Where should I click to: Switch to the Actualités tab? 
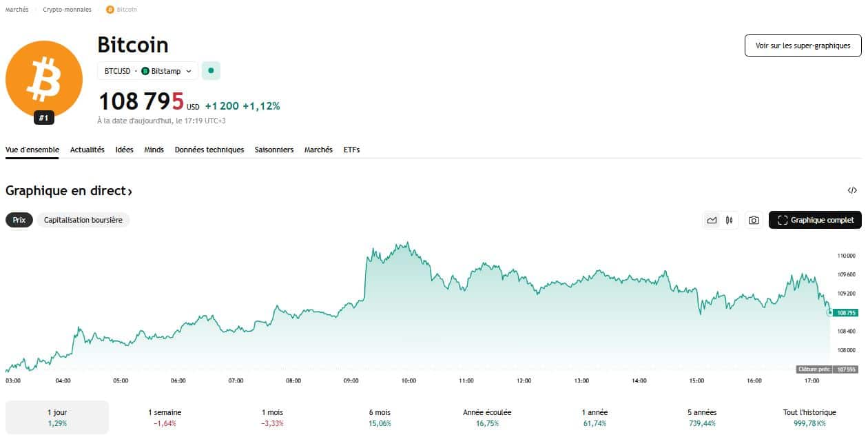(x=87, y=150)
